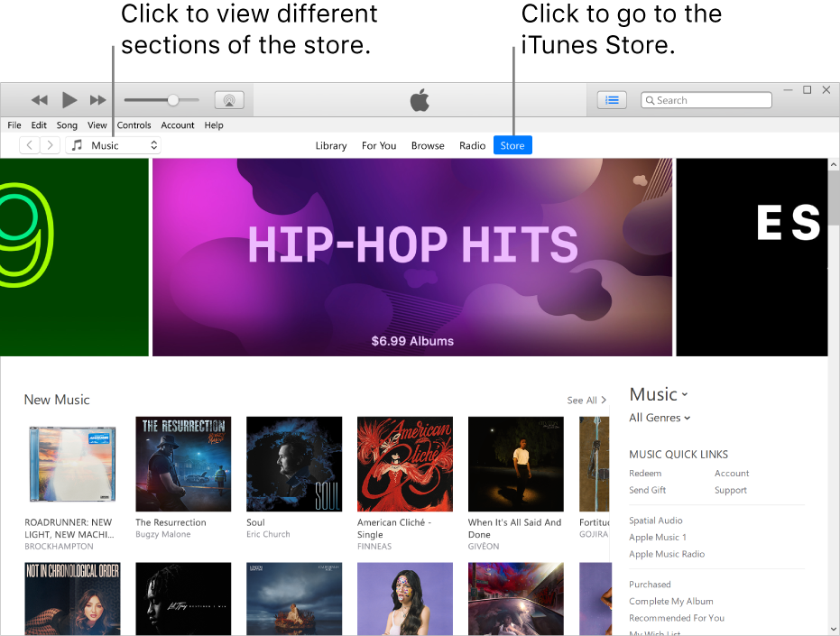Open the View menu
Image resolution: width=840 pixels, height=636 pixels.
pos(97,124)
